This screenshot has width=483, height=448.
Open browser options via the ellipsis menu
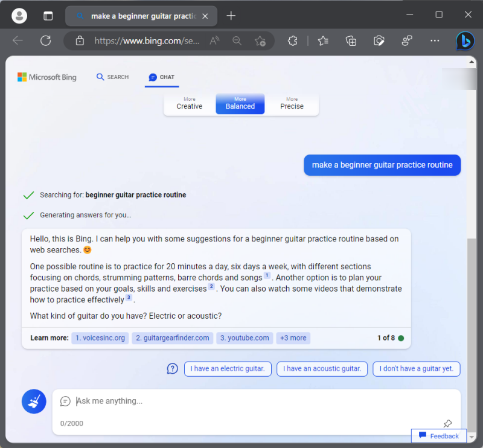434,40
